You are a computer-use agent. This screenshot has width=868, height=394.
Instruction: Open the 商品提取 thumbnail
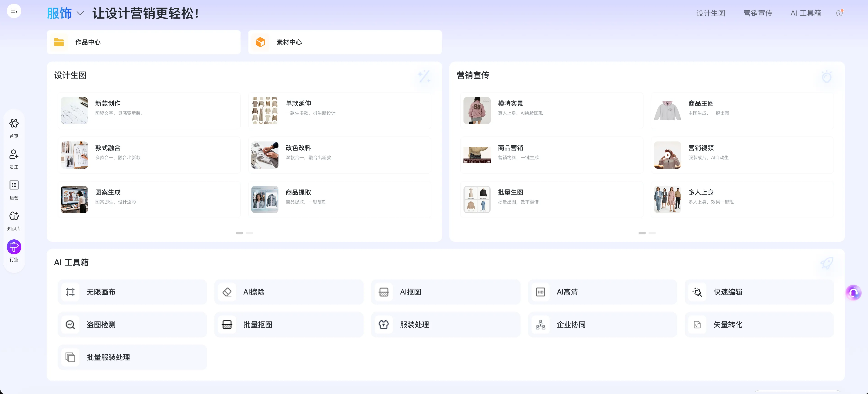265,199
